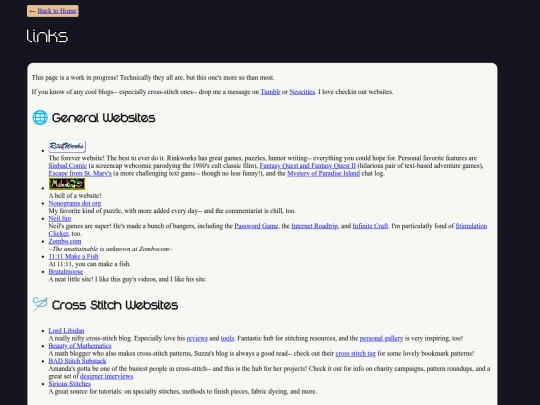Screen dimensions: 540x405
Task: Click the Zombocom italic quote text
Action: pyautogui.click(x=111, y=249)
